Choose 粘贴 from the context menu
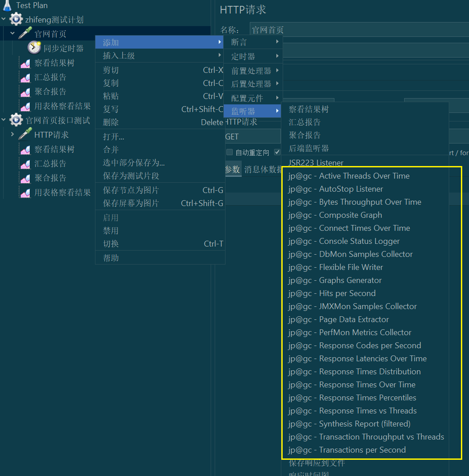 coord(160,96)
